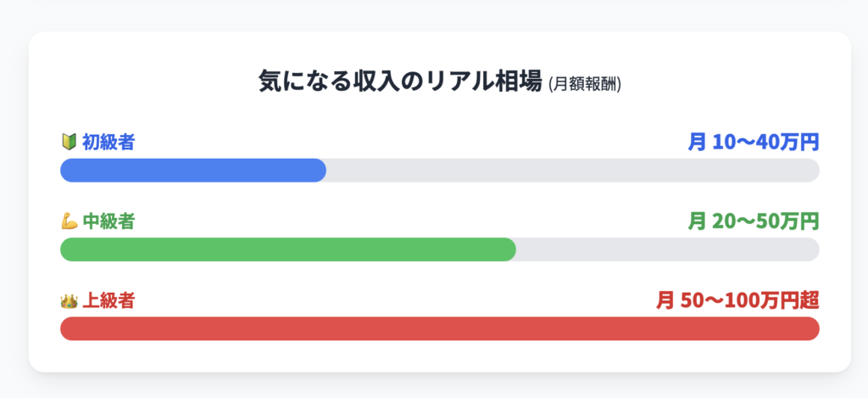Click the red full progress bar
The image size is (868, 398).
(440, 328)
